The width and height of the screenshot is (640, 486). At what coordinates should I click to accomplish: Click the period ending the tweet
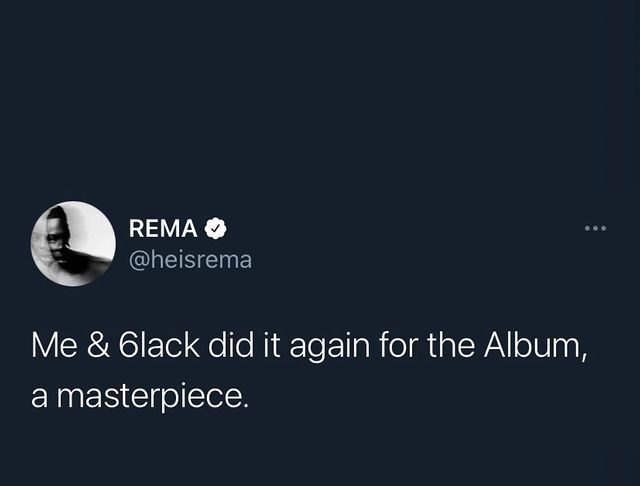click(243, 403)
